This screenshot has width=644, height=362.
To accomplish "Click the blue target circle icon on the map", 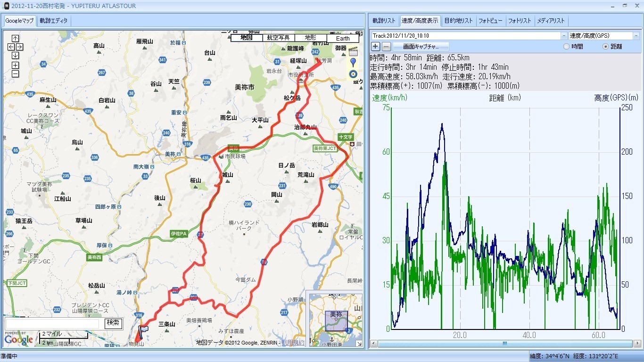I will [353, 74].
